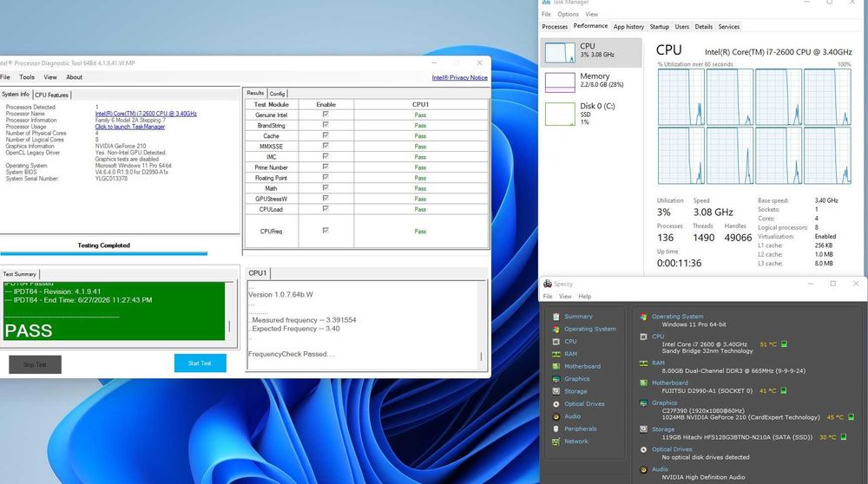Select Disk 0 (C:) in Task Manager sidebar
Image resolution: width=868 pixels, height=484 pixels.
pos(591,113)
